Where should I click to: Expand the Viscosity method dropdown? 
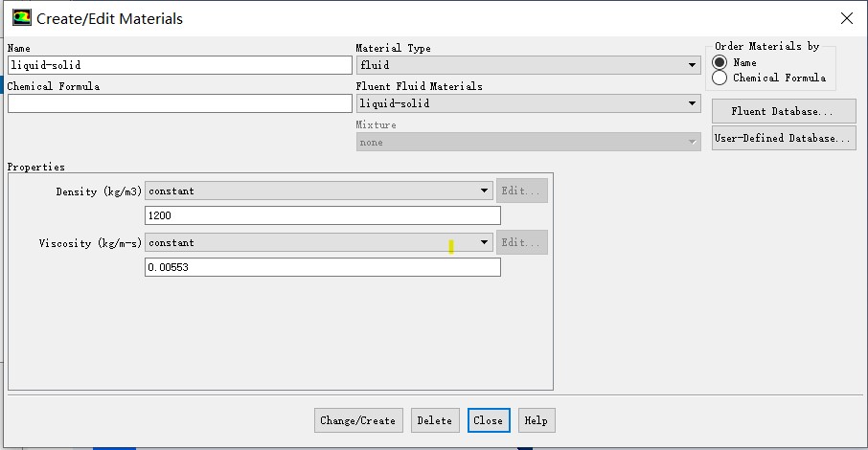(319, 242)
